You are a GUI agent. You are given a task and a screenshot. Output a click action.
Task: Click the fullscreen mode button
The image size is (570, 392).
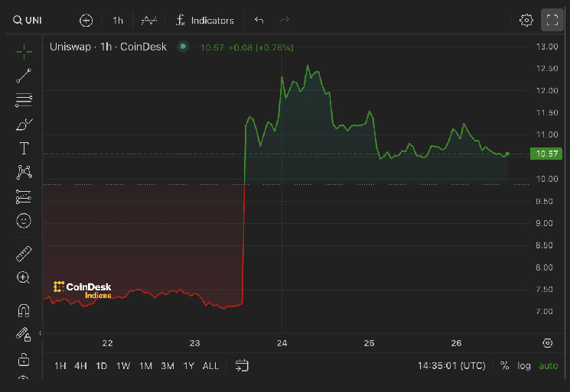pyautogui.click(x=552, y=20)
